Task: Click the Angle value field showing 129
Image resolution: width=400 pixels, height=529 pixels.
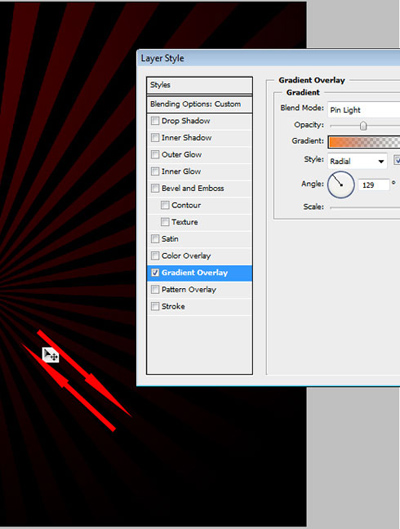Action: click(x=373, y=185)
